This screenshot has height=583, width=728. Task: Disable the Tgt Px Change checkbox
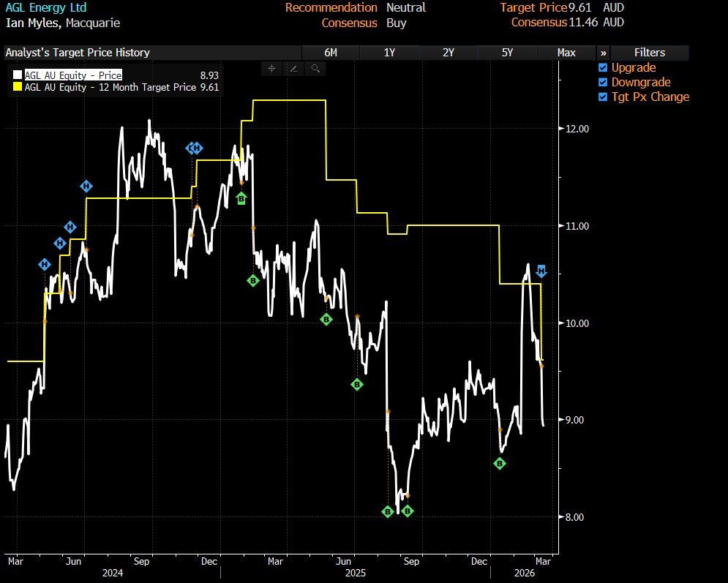pos(604,97)
